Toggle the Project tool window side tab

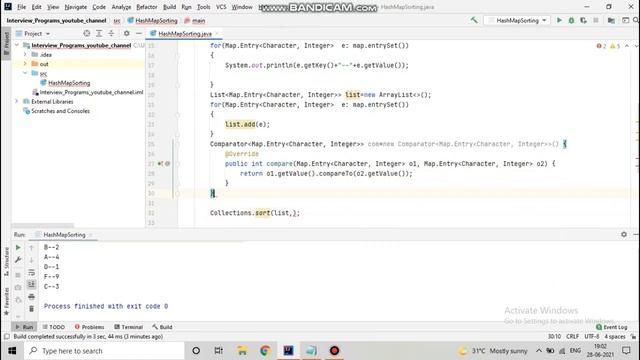(6, 43)
